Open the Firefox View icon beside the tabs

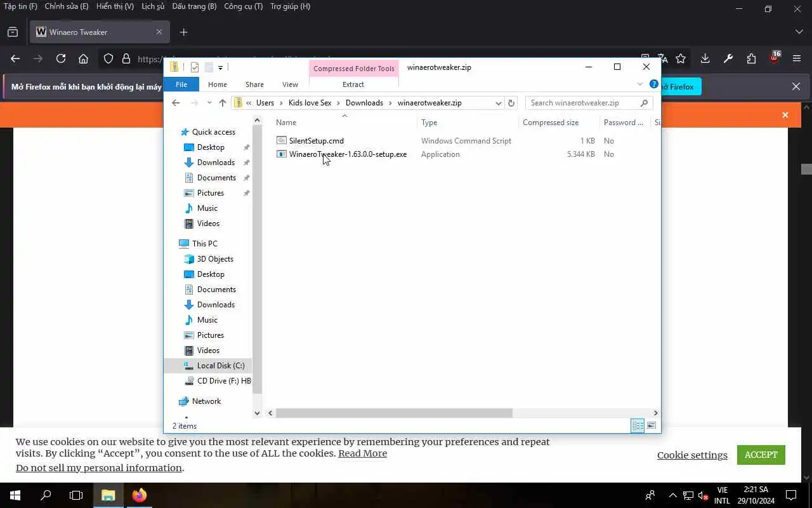(13, 32)
